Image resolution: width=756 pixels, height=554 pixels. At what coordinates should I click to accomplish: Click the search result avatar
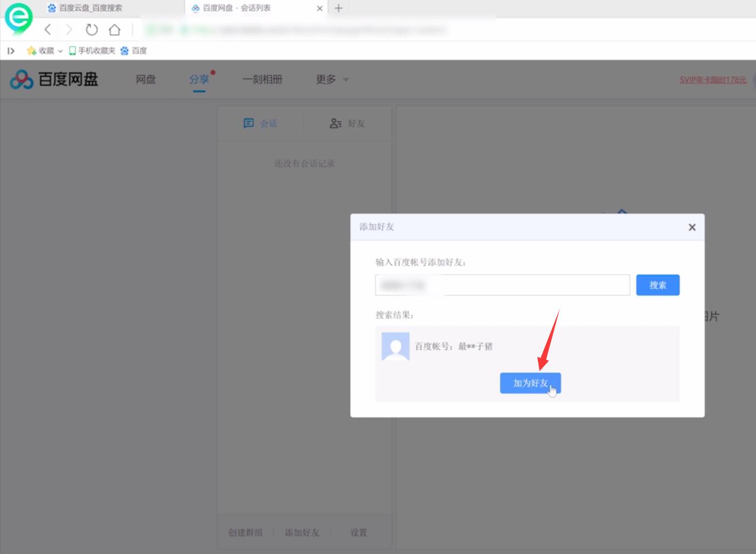pos(396,346)
